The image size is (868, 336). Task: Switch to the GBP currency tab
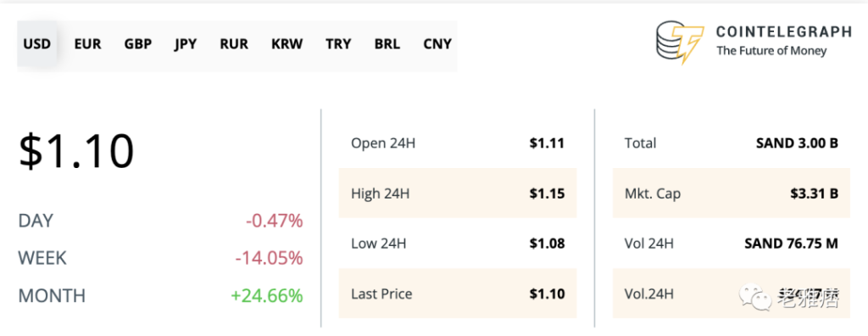138,44
